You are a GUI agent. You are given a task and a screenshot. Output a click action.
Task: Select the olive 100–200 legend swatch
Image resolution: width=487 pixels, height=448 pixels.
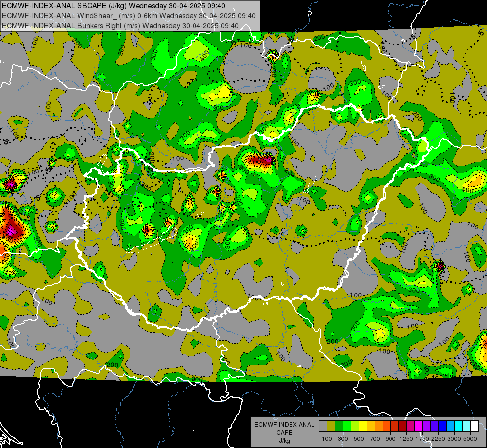[x=331, y=426]
